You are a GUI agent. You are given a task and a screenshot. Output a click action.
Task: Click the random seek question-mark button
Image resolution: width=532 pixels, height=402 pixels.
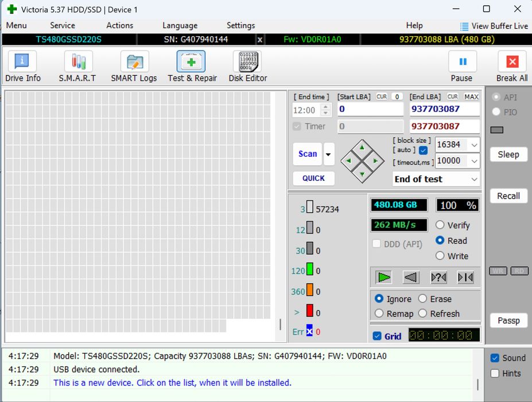coord(438,277)
